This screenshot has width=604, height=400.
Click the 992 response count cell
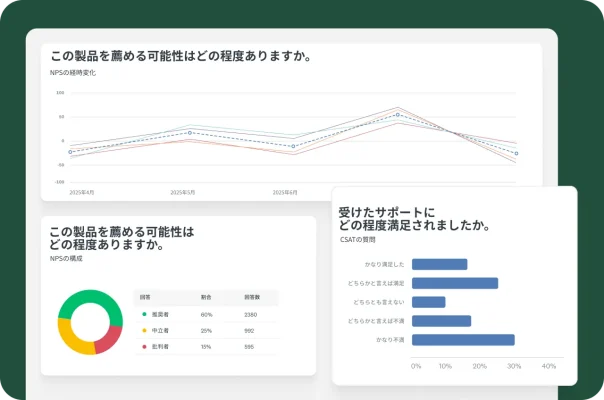[x=249, y=331]
